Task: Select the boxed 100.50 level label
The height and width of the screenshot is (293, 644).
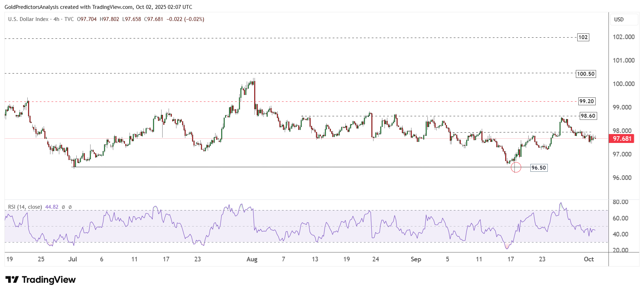Action: tap(585, 74)
